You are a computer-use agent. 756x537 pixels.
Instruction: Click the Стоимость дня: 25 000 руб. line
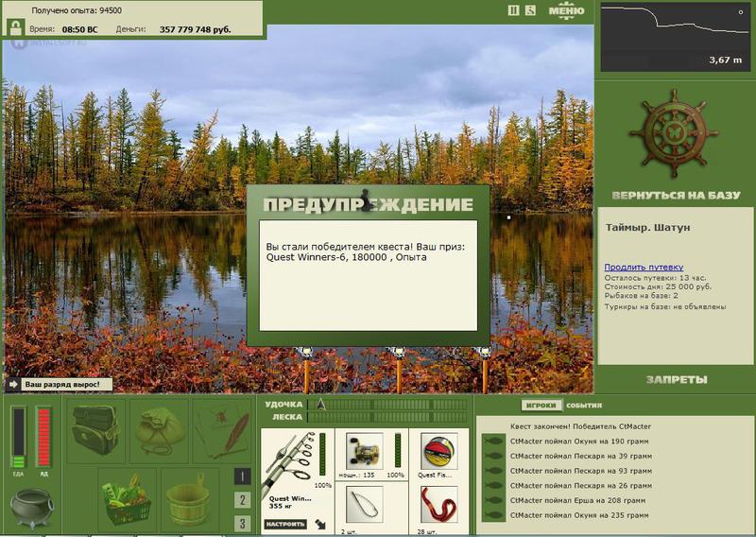(x=658, y=286)
